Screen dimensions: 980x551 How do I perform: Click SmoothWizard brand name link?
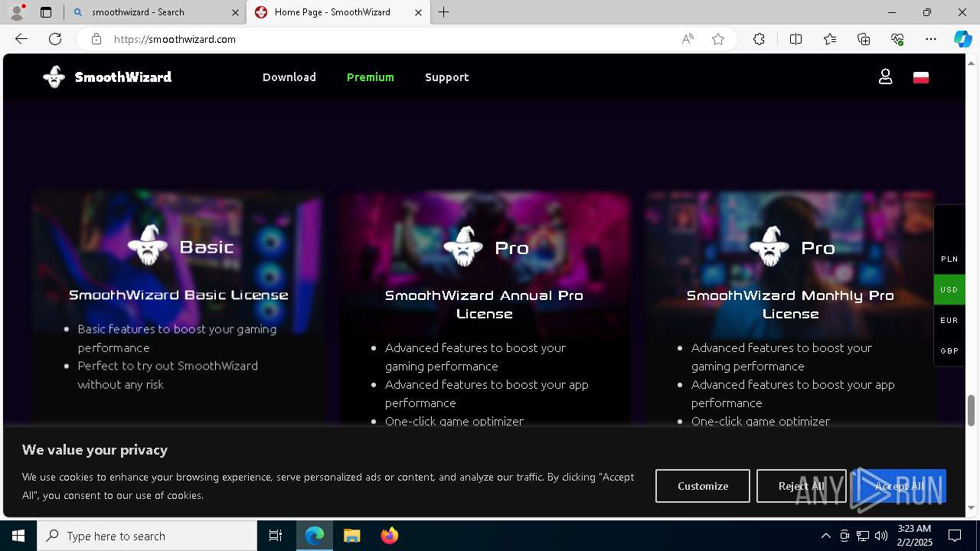click(x=123, y=77)
